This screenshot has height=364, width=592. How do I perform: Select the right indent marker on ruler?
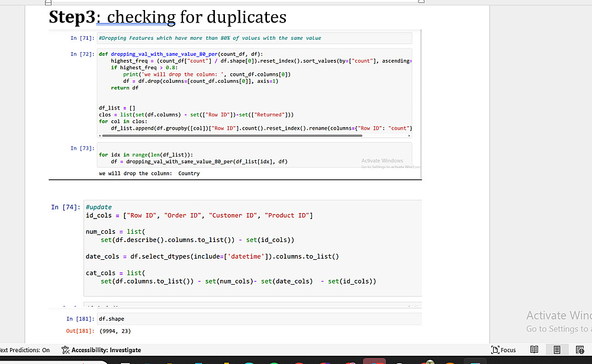click(422, 2)
